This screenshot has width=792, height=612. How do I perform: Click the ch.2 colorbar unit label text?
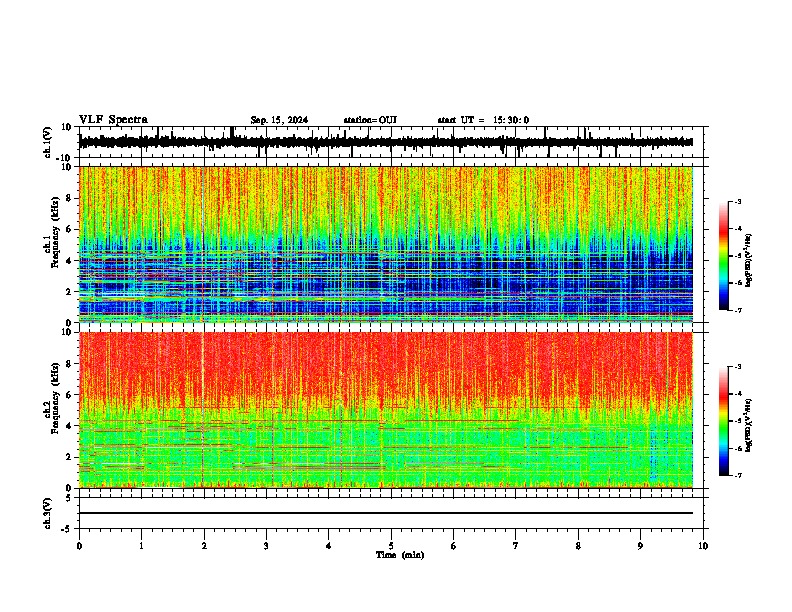coord(748,425)
